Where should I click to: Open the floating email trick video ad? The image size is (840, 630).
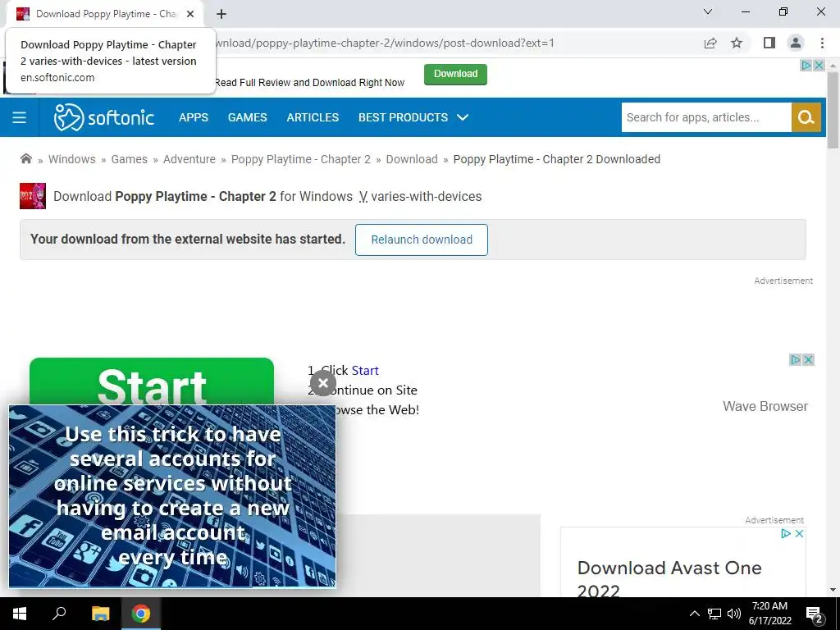(x=172, y=496)
